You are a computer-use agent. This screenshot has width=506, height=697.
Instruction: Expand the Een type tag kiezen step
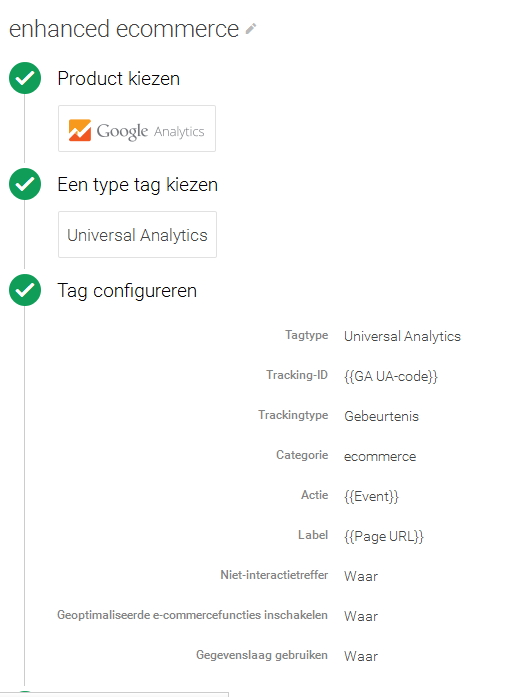click(137, 185)
